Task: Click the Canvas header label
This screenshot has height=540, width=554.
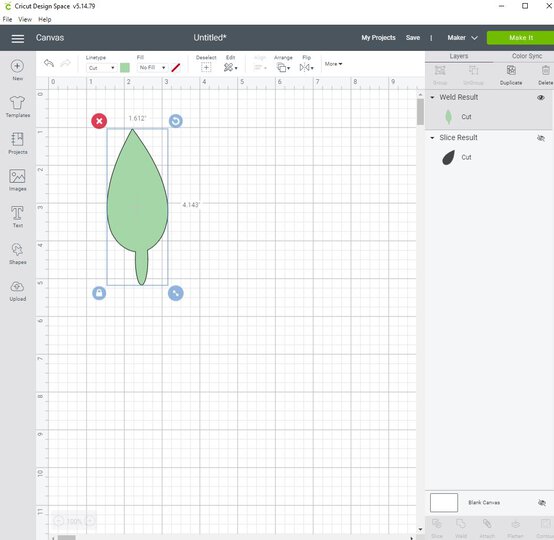Action: click(50, 38)
